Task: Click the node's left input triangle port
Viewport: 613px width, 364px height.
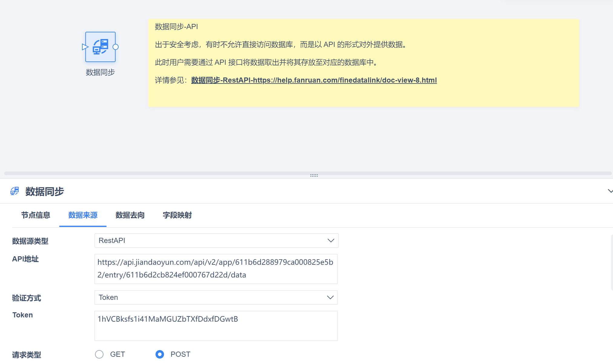Action: [x=84, y=47]
